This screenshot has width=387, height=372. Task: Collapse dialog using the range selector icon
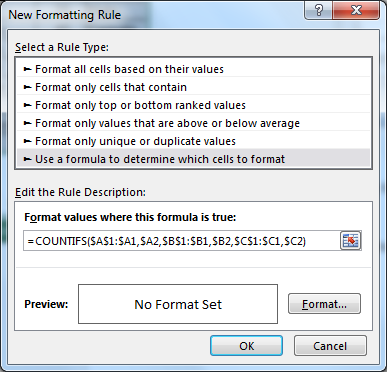pyautogui.click(x=351, y=240)
